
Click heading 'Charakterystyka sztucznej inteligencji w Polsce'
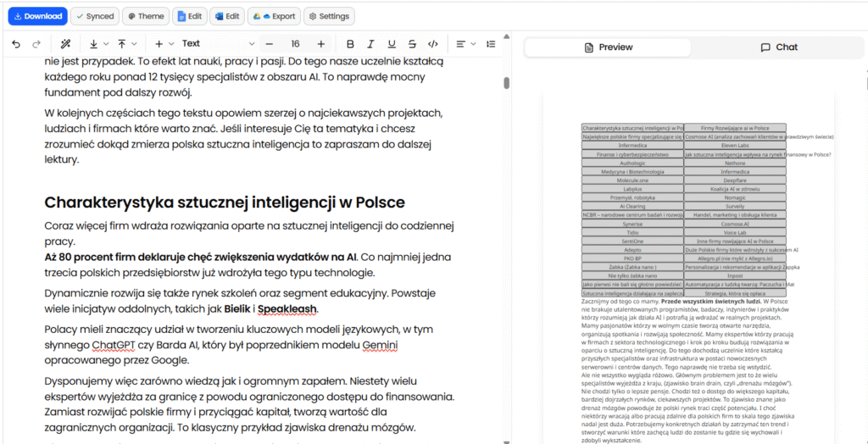(x=224, y=203)
